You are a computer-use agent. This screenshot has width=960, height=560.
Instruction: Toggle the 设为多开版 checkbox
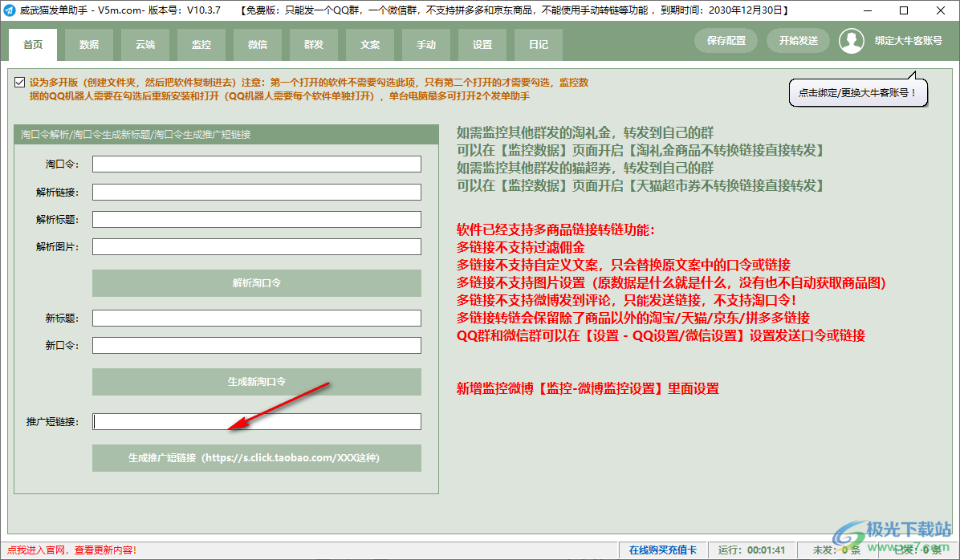19,82
